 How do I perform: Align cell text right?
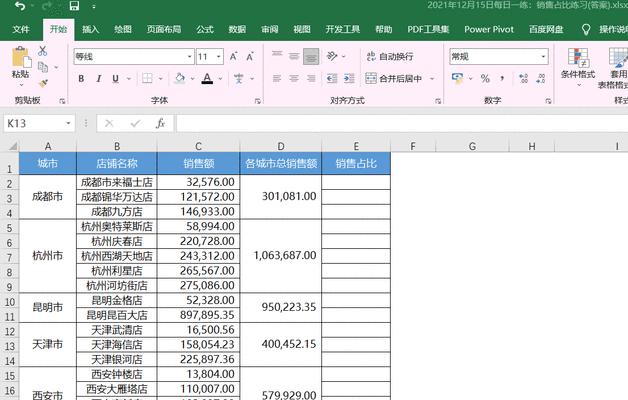click(311, 78)
